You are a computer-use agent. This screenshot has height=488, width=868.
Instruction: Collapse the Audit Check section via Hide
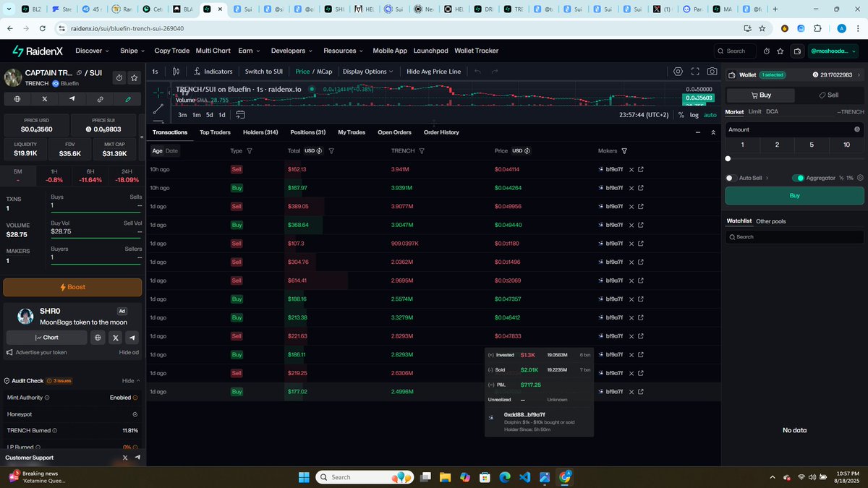click(x=130, y=380)
